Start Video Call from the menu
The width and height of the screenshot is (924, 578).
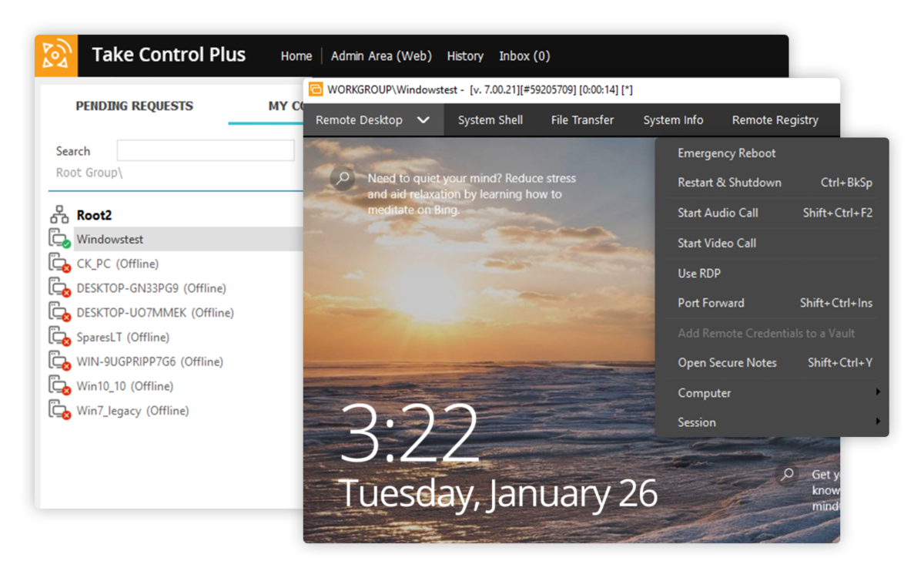[716, 244]
